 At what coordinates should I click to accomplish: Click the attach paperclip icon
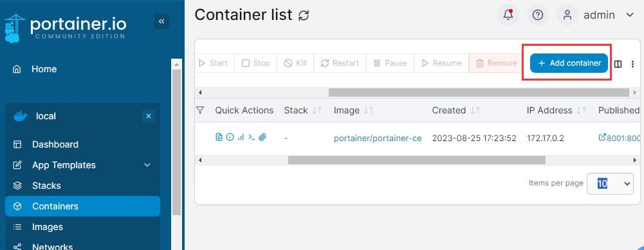pyautogui.click(x=263, y=137)
